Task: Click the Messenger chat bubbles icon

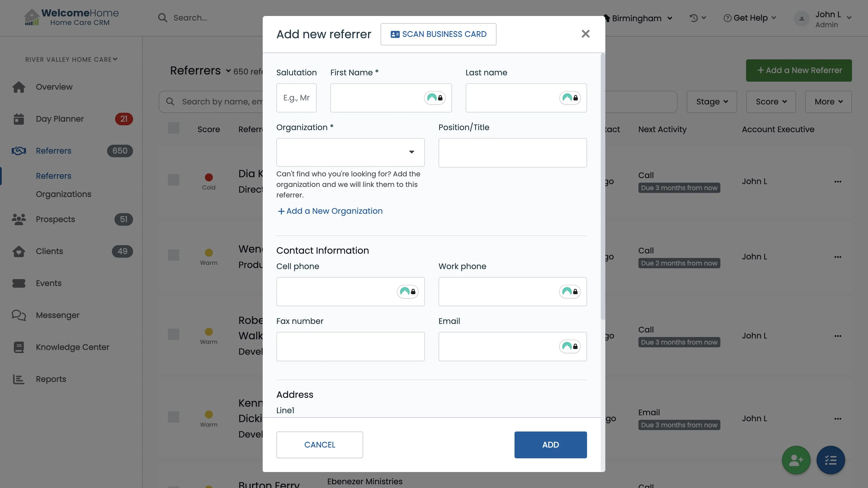Action: coord(19,315)
